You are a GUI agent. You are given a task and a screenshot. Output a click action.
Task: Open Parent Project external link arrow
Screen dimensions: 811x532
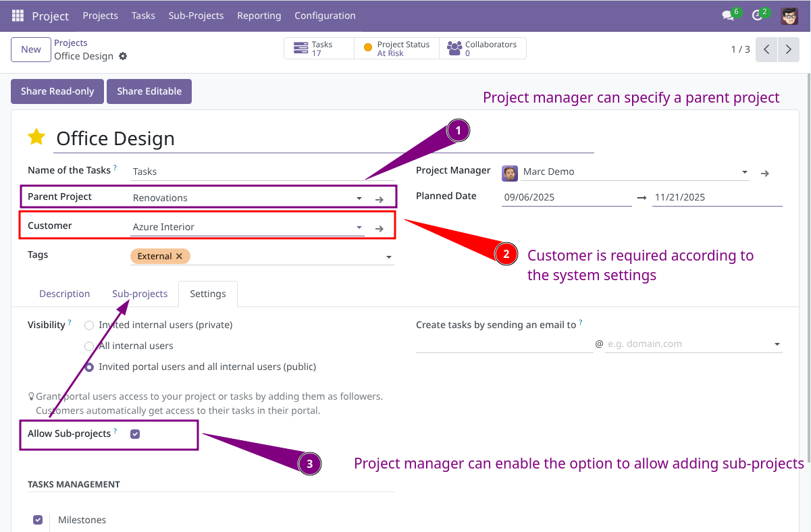(380, 199)
